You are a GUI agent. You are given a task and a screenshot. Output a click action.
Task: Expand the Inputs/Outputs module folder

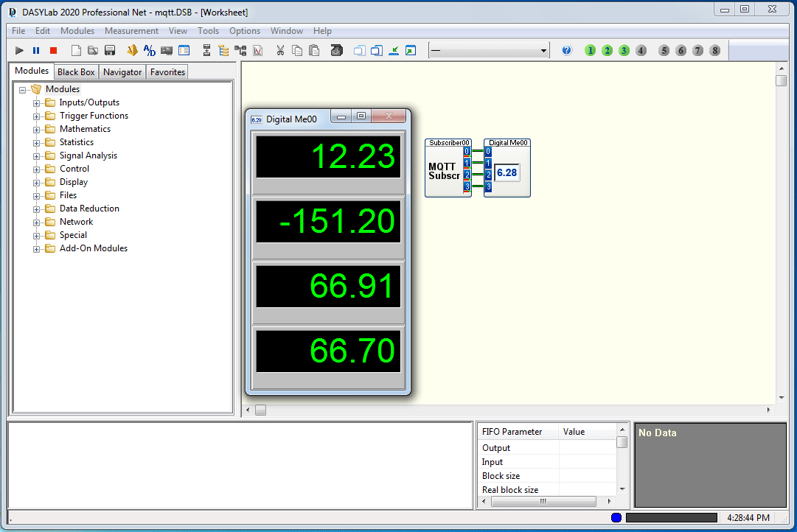tap(36, 103)
